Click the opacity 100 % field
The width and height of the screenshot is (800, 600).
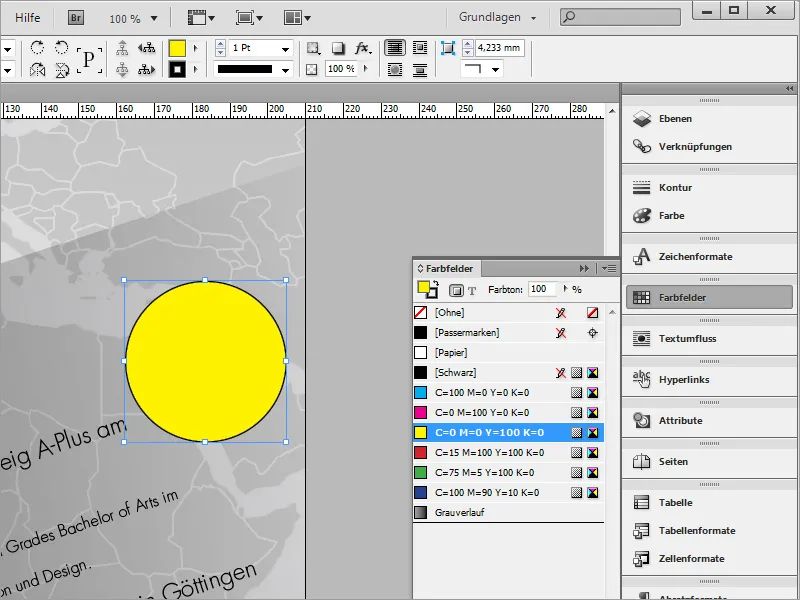coord(341,69)
